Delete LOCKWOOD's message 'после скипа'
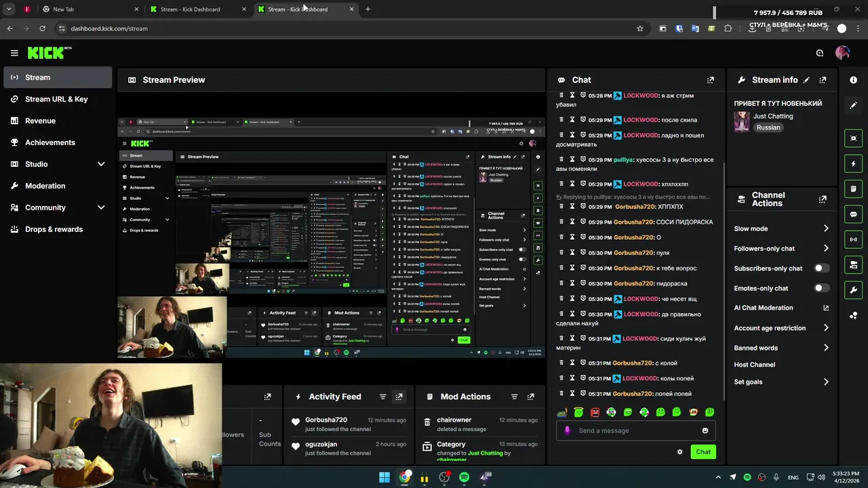Screen dimensions: 868x488 (x=561, y=120)
